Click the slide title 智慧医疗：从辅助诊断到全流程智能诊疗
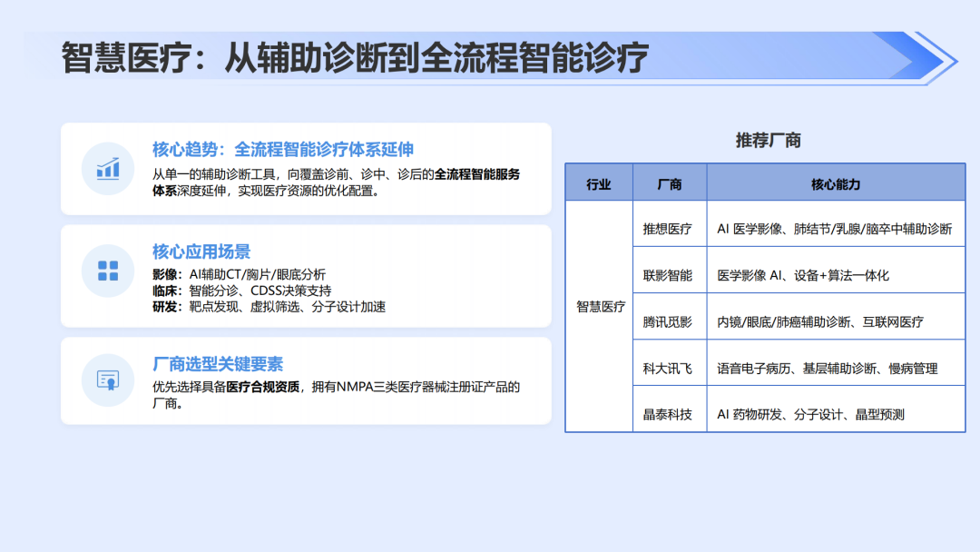Image resolution: width=980 pixels, height=552 pixels. coord(355,58)
